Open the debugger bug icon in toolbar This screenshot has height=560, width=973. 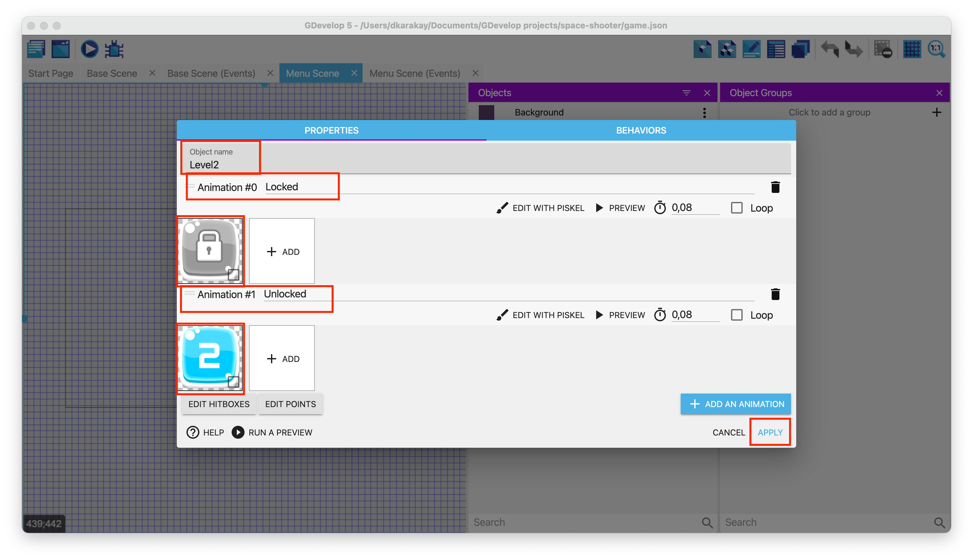(114, 49)
